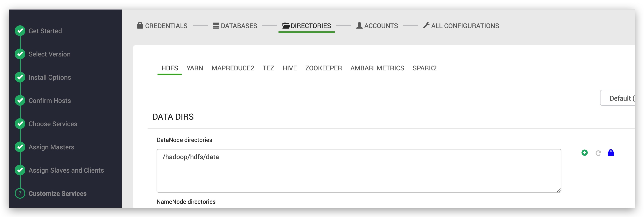644x217 pixels.
Task: Open the ZOOKEEPER service tab
Action: coord(323,68)
